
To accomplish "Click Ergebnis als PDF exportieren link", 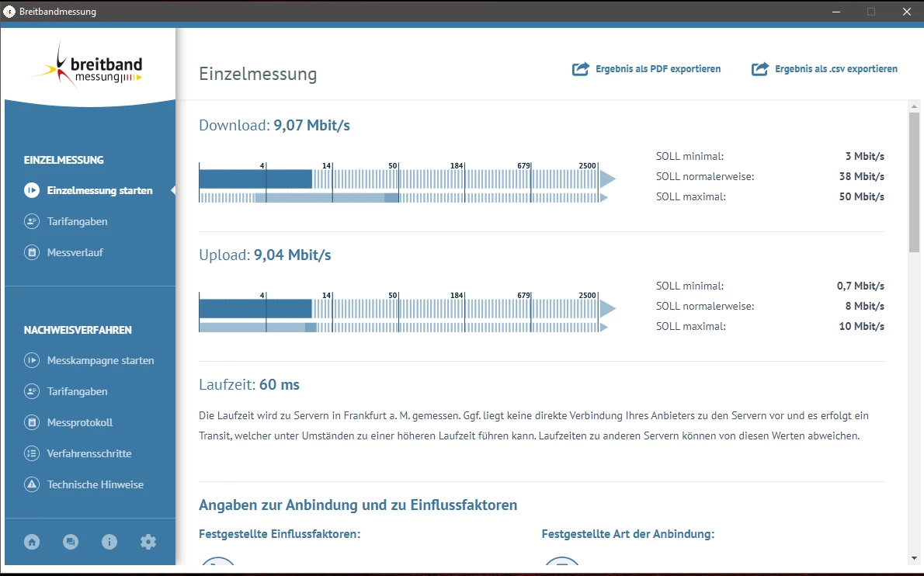I will pyautogui.click(x=658, y=69).
